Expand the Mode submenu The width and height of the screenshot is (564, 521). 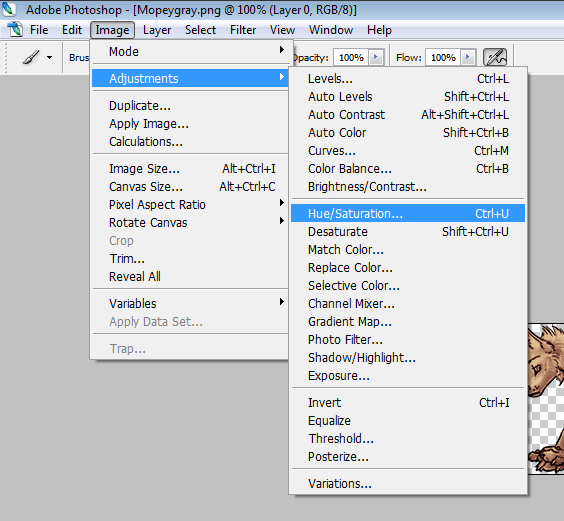[190, 51]
